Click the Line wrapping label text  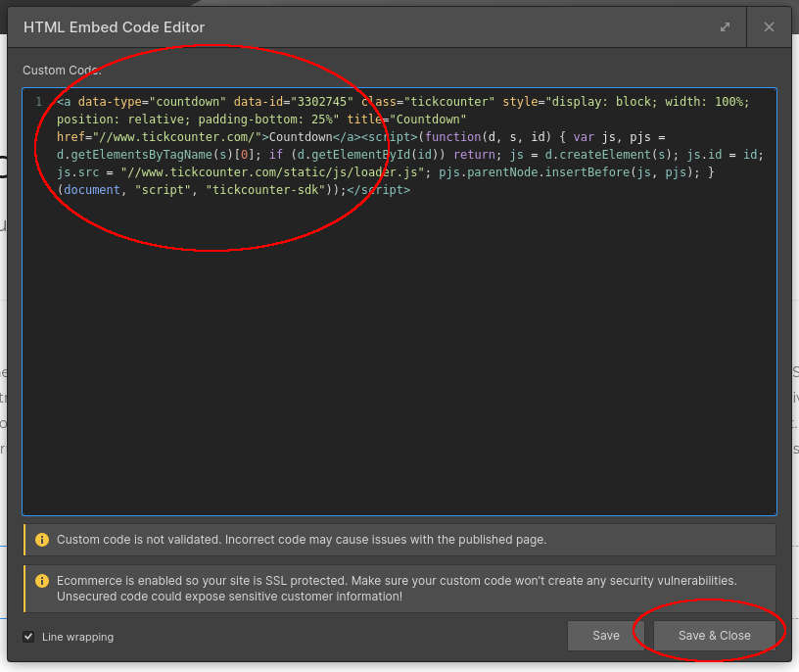click(77, 637)
